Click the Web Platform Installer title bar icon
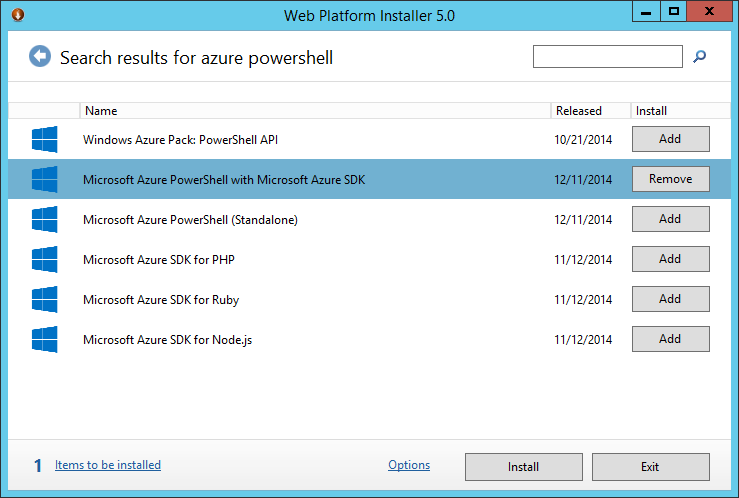The width and height of the screenshot is (739, 498). tap(16, 15)
